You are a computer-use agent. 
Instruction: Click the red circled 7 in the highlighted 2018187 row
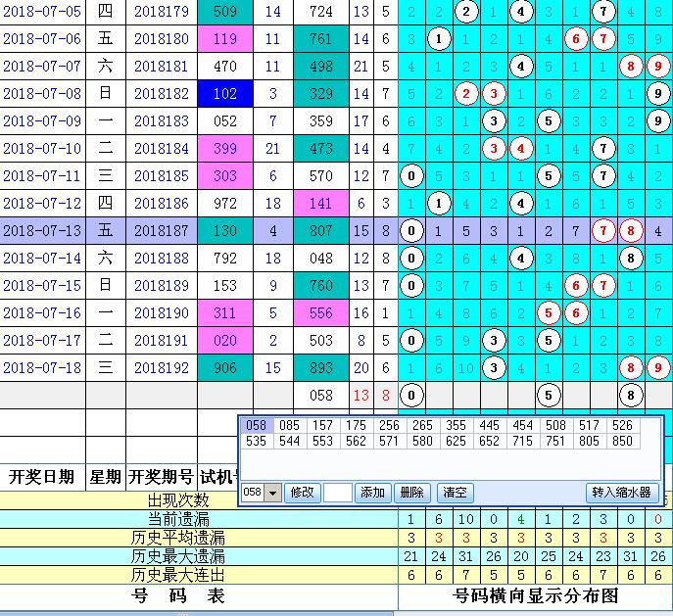tap(604, 231)
